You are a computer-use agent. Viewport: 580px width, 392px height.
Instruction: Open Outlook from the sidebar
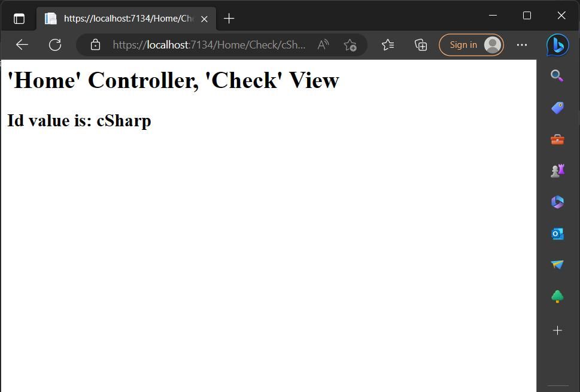[557, 233]
